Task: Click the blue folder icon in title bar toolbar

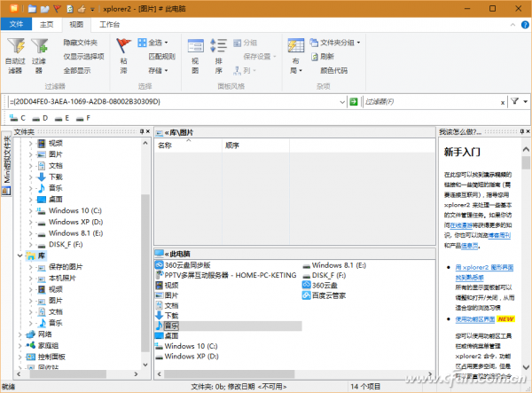Action: pos(32,9)
